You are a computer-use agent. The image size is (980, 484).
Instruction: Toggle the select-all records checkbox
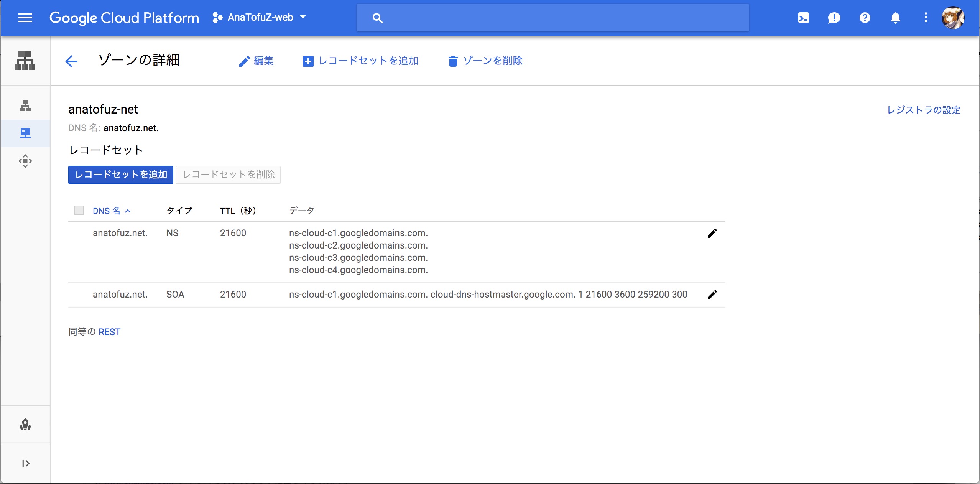pyautogui.click(x=79, y=210)
